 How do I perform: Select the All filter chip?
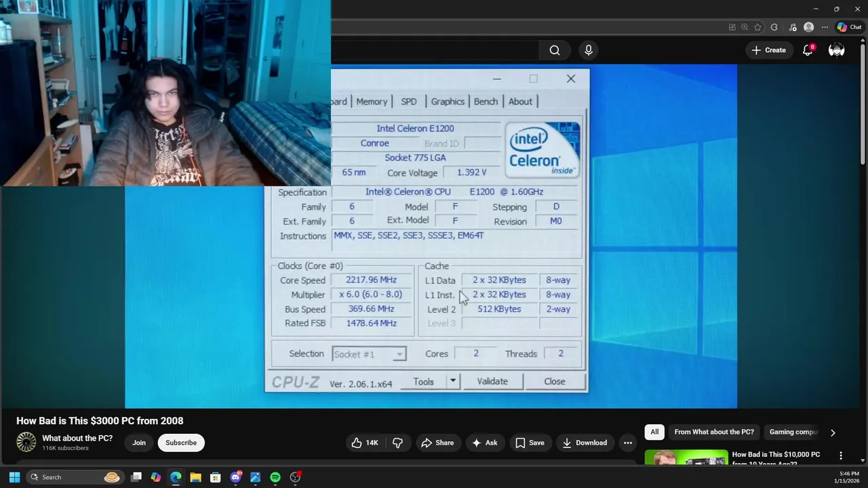pyautogui.click(x=654, y=432)
